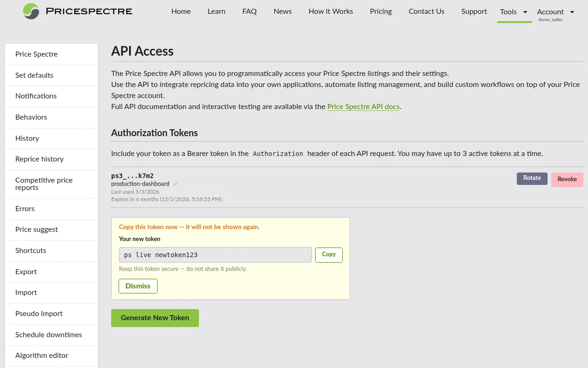This screenshot has height=368, width=588.
Task: Open Set defaults in sidebar
Action: [52, 75]
